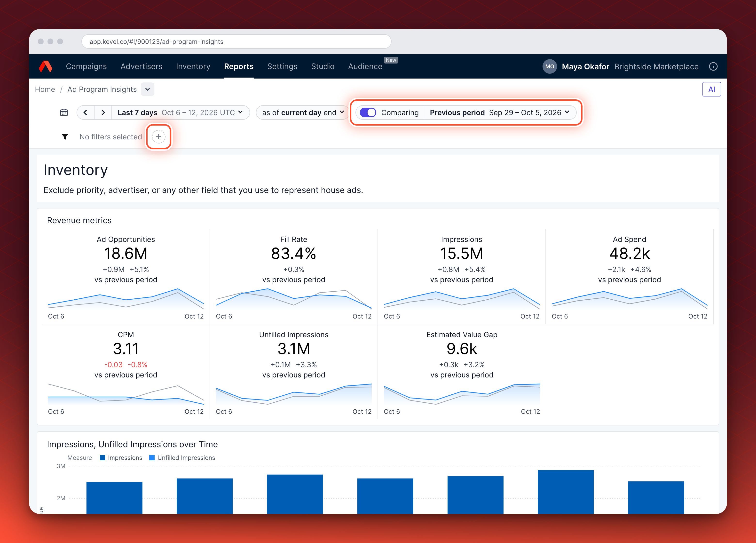
Task: Go to previous date range arrow
Action: click(x=85, y=113)
